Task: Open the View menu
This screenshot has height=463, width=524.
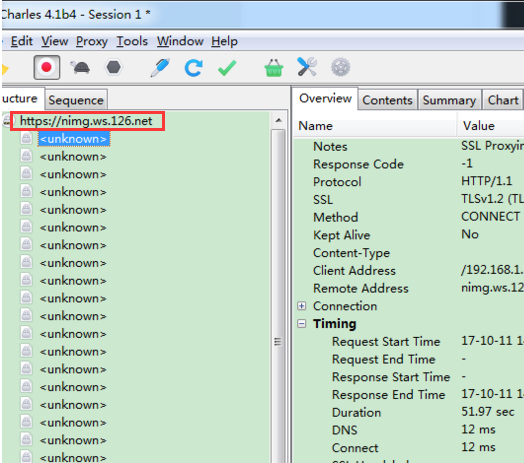Action: (54, 41)
